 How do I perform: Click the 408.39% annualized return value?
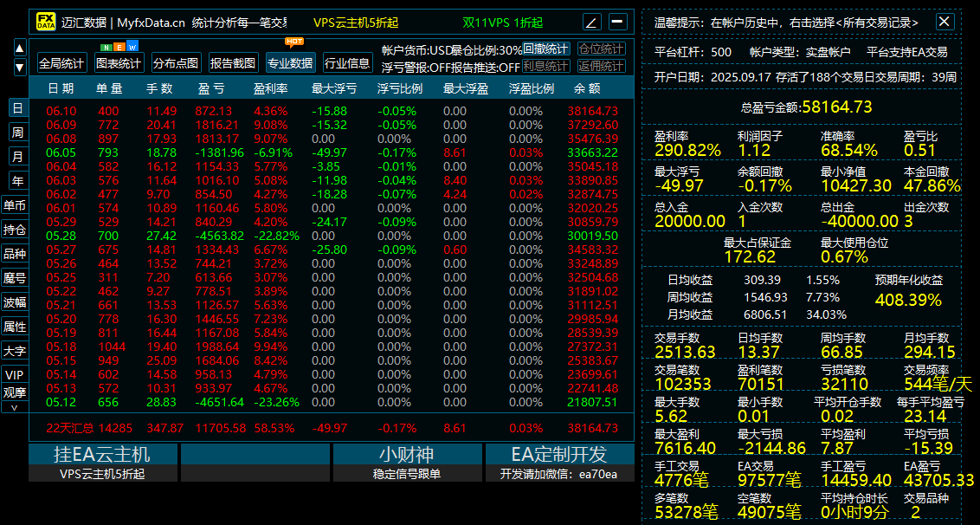point(908,301)
